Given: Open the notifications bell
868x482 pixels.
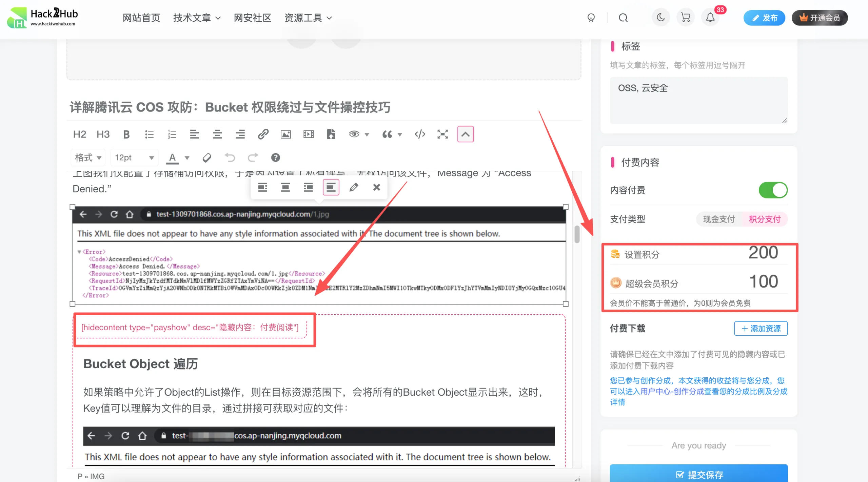Looking at the screenshot, I should coord(710,17).
